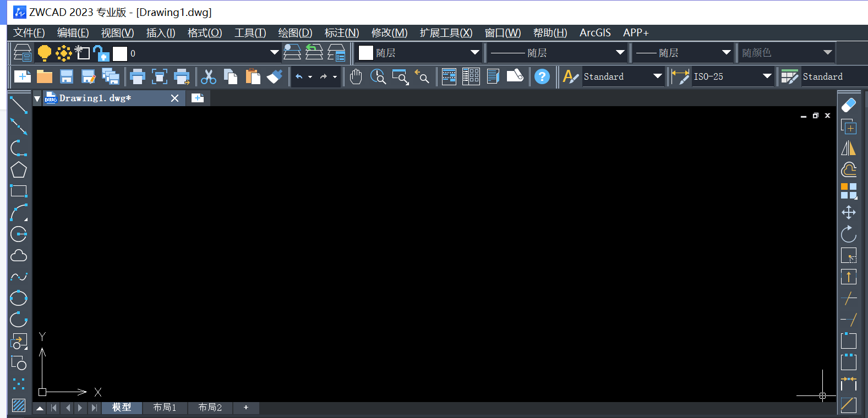Toggle layer 0 lock icon
Screen dimensions: 868x418
(101, 53)
